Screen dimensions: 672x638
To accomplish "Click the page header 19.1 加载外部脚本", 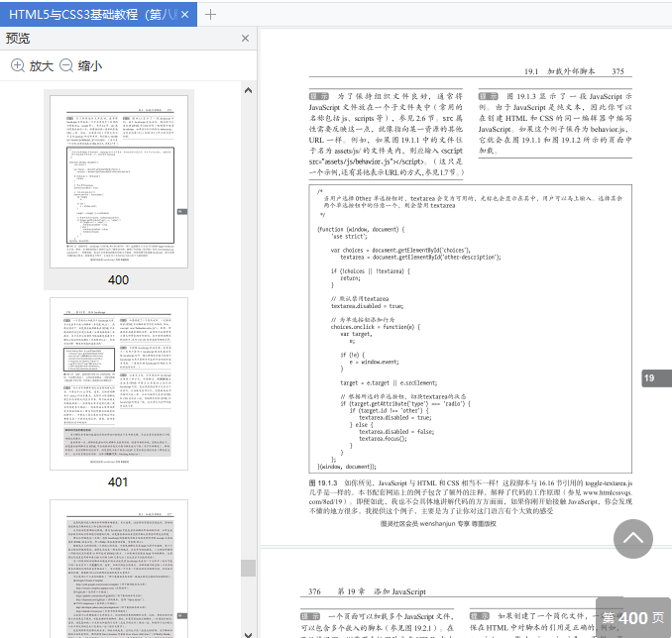I will 559,71.
